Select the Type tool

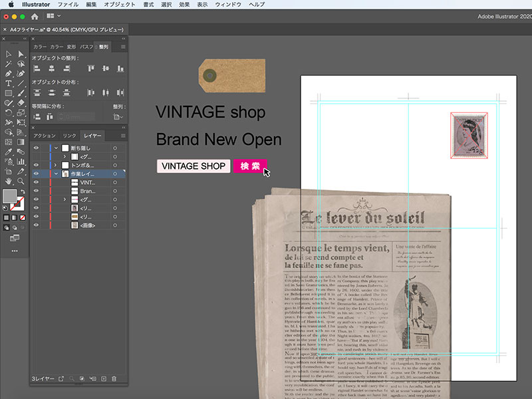[x=9, y=83]
